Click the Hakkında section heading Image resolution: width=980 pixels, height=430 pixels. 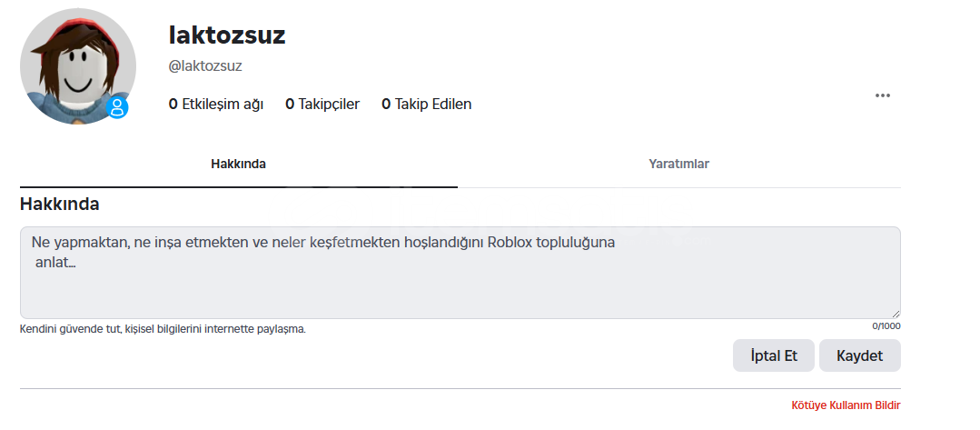59,204
